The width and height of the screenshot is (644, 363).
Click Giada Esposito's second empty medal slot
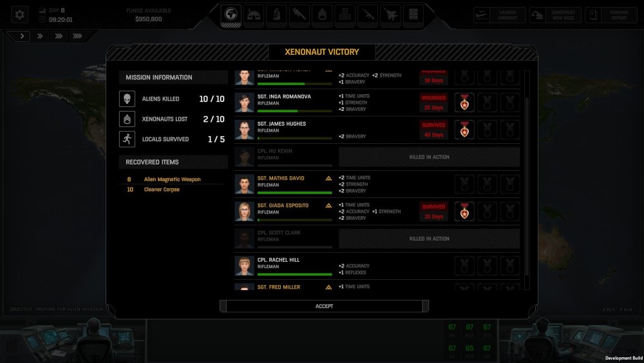tap(487, 211)
